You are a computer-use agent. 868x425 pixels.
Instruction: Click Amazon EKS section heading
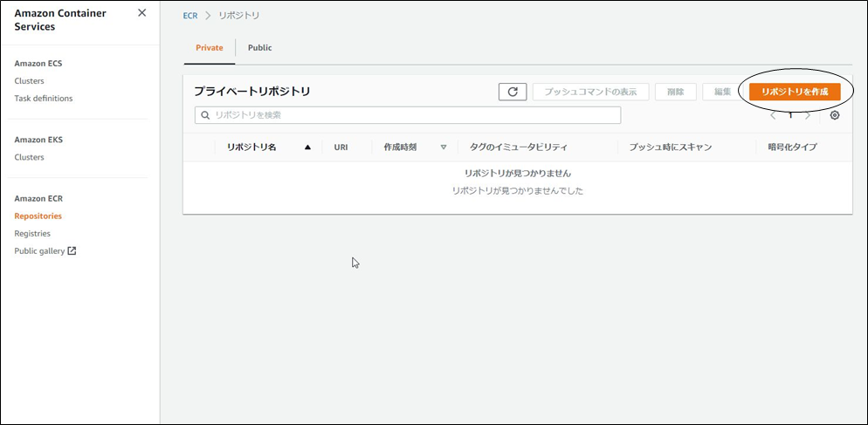click(38, 140)
